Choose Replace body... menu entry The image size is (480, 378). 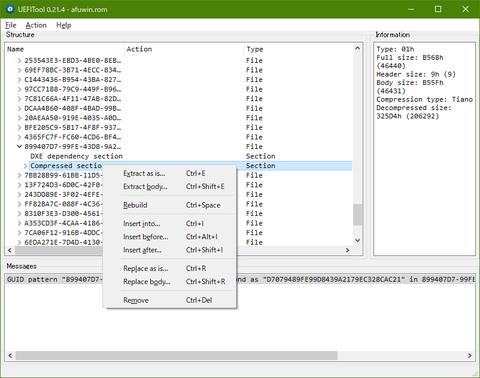[170, 282]
